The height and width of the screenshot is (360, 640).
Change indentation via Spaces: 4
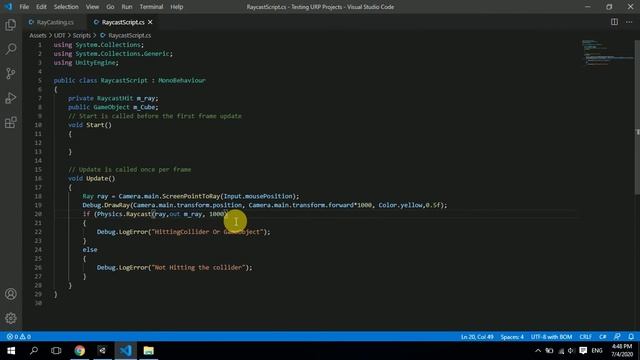pos(512,337)
